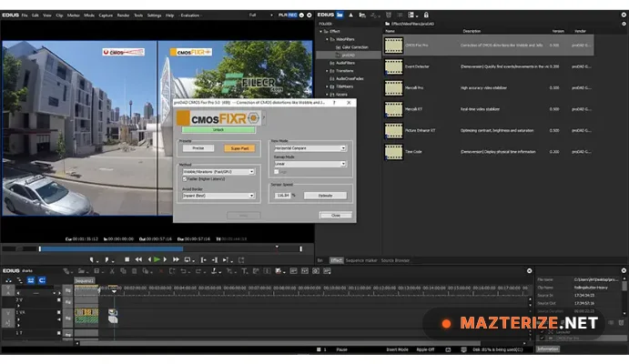
Task: Toggle the lock box on track 1 T
Action: click(x=59, y=333)
